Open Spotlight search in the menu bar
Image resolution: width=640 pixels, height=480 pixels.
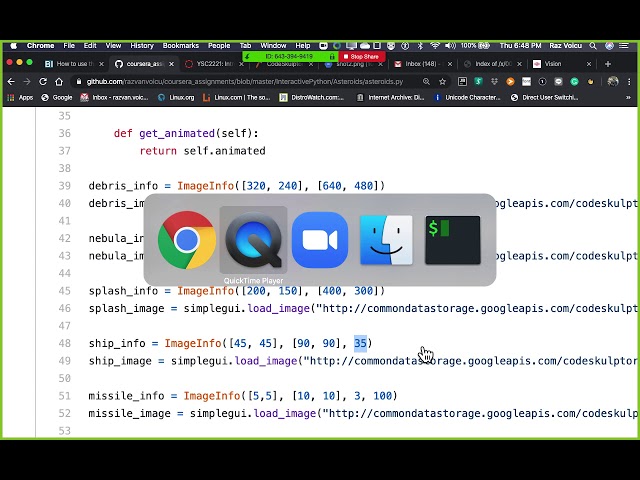tap(593, 46)
